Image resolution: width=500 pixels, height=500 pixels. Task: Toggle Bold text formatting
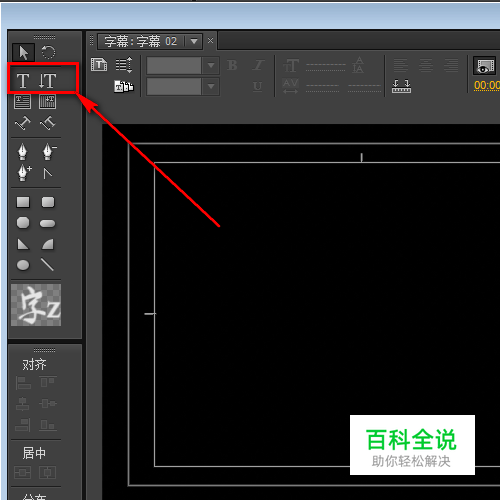click(232, 65)
